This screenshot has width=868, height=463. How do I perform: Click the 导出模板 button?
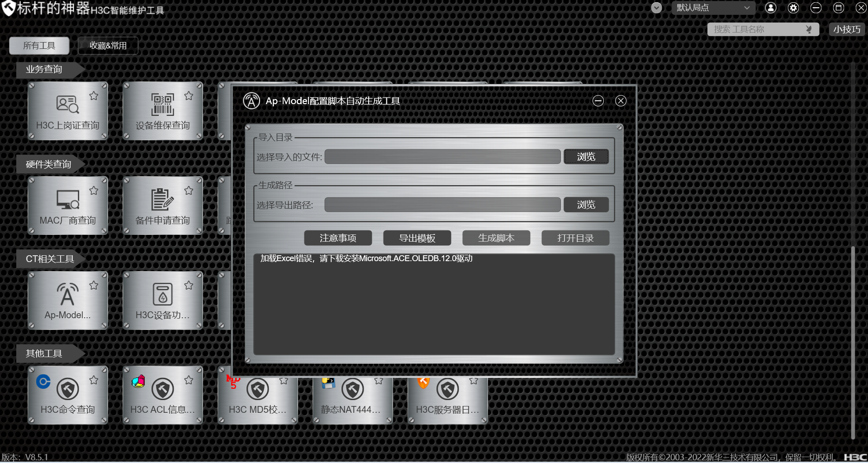(417, 238)
